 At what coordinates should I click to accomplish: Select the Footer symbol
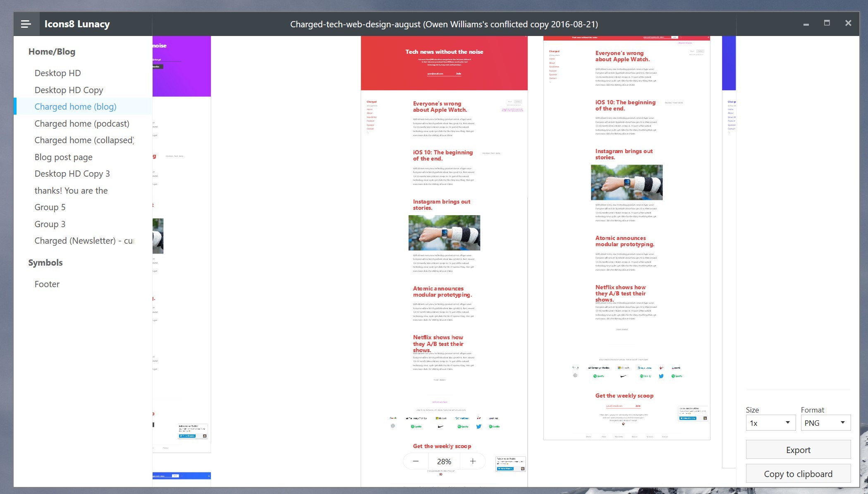pos(47,284)
